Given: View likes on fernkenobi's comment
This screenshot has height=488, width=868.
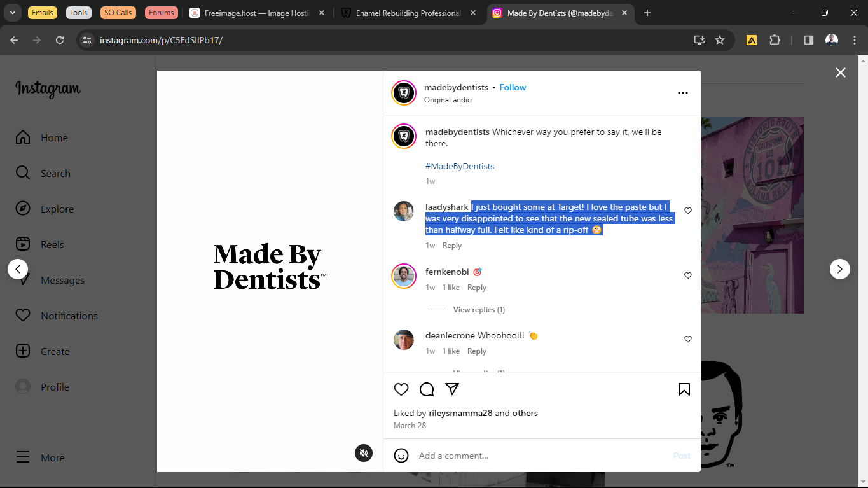Looking at the screenshot, I should 451,288.
